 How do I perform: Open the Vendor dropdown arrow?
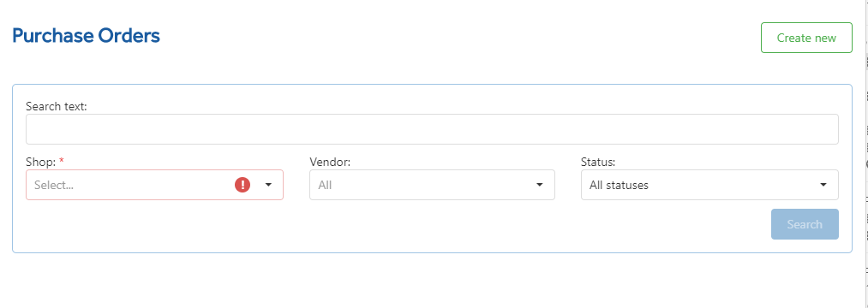point(540,185)
